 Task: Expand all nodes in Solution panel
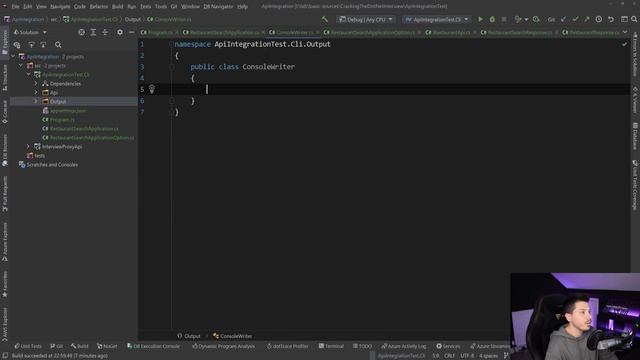(x=93, y=32)
